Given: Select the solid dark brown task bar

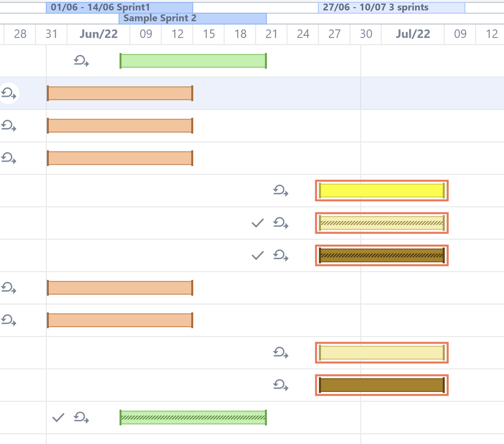Looking at the screenshot, I should click(381, 385).
